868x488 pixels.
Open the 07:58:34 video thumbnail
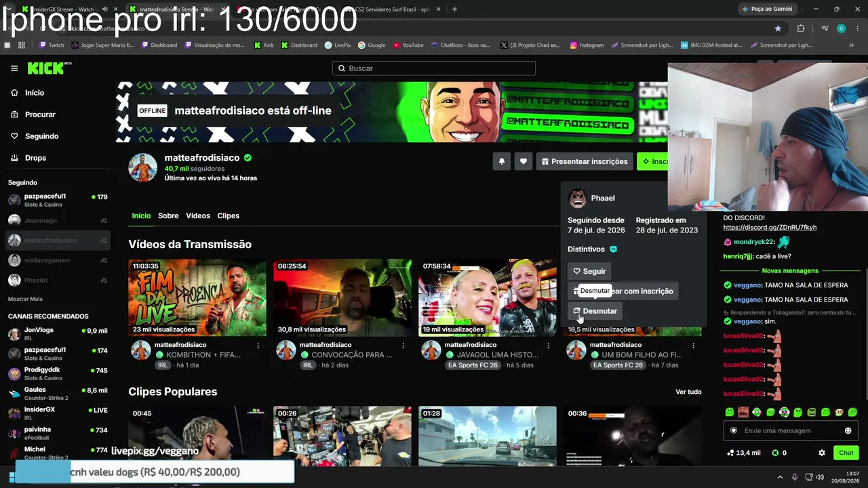488,298
